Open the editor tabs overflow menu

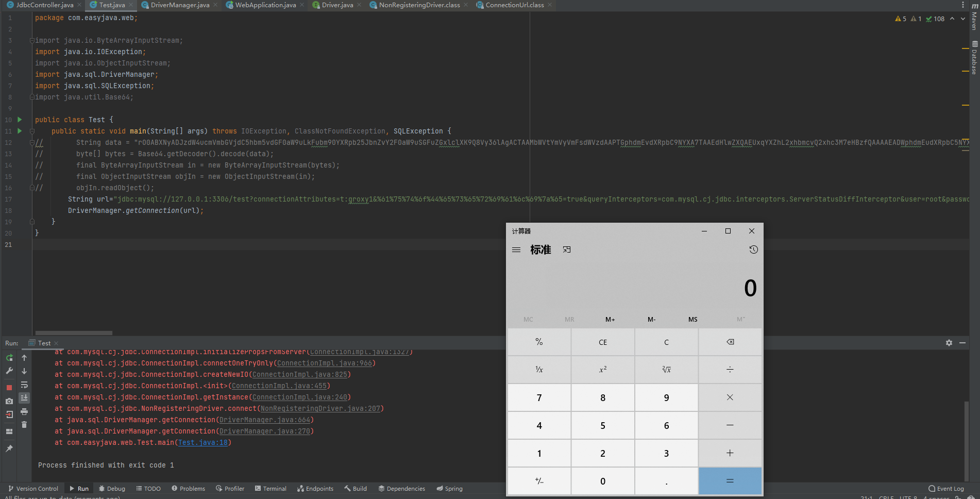(x=962, y=5)
